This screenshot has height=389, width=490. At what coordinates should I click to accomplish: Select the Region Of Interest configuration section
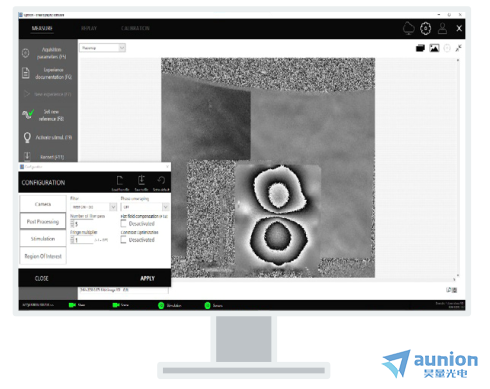click(43, 256)
